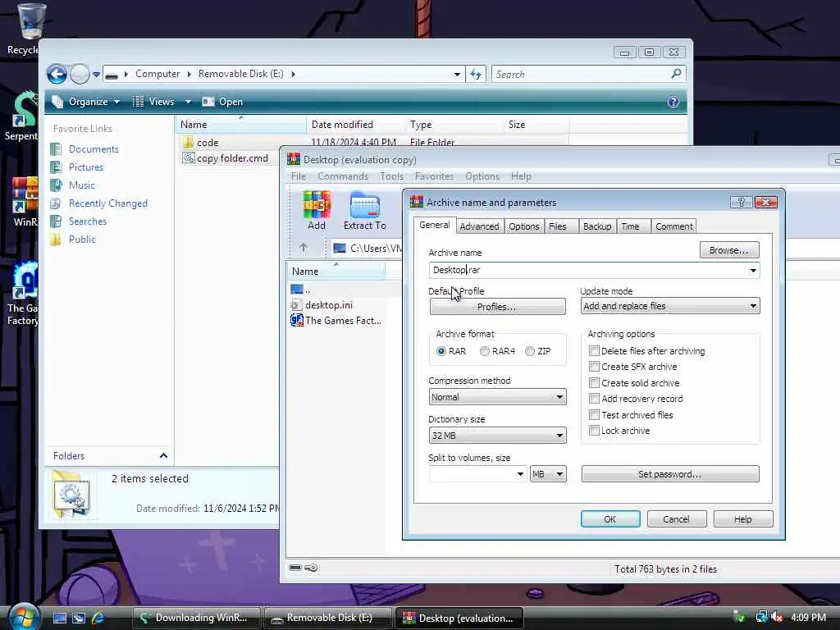The height and width of the screenshot is (630, 840).
Task: Enable Create solid archive
Action: [594, 382]
